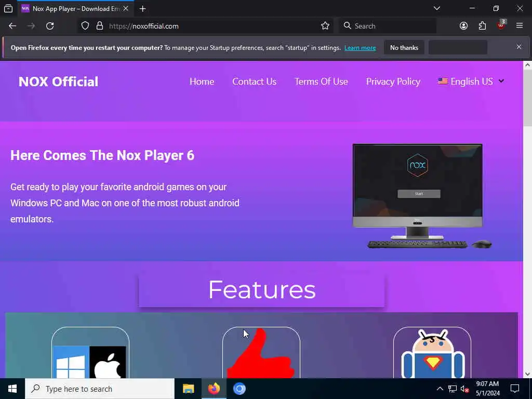Open the Terms Of Use page
This screenshot has width=532, height=399.
click(321, 82)
